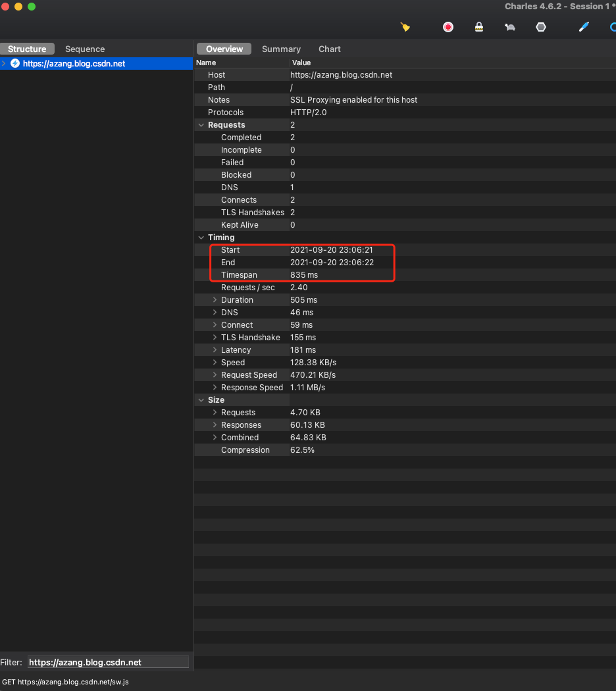
Task: Click the green window zoom button
Action: pos(32,7)
